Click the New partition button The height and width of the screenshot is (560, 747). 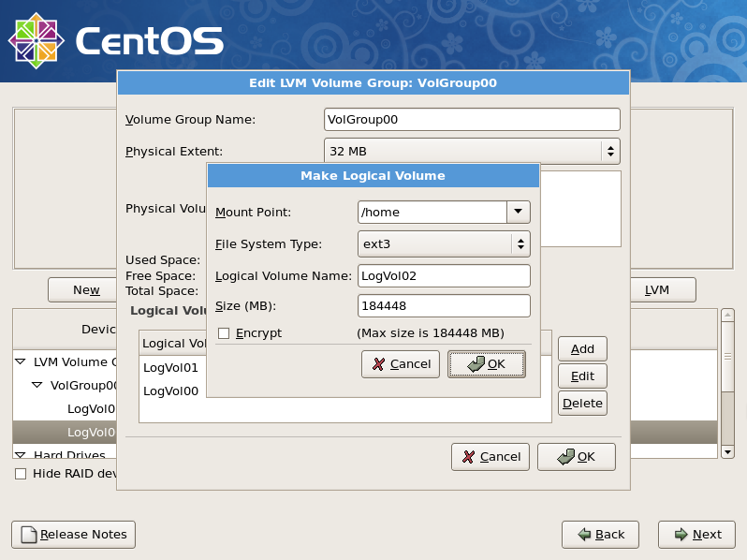(83, 289)
